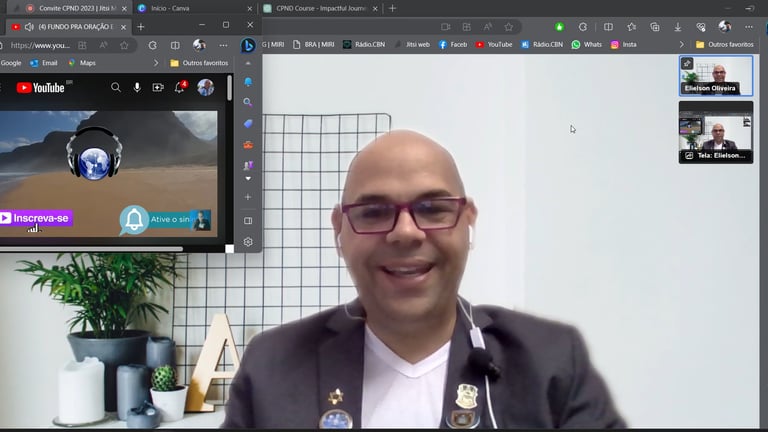768x432 pixels.
Task: Open Bing Copilot icon in YouTube window
Action: pyautogui.click(x=248, y=45)
